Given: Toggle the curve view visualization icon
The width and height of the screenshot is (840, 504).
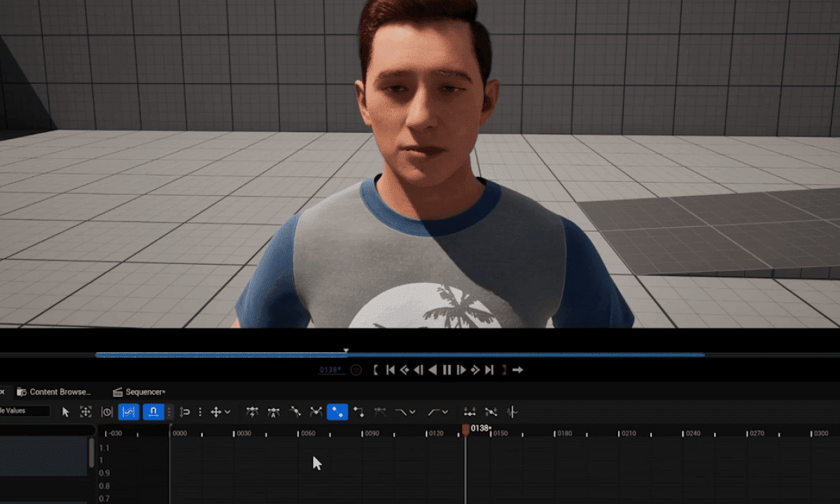Looking at the screenshot, I should (x=128, y=412).
